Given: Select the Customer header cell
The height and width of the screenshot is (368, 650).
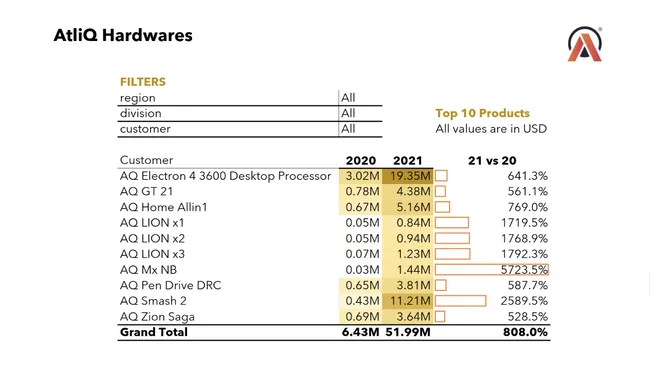Looking at the screenshot, I should [146, 160].
